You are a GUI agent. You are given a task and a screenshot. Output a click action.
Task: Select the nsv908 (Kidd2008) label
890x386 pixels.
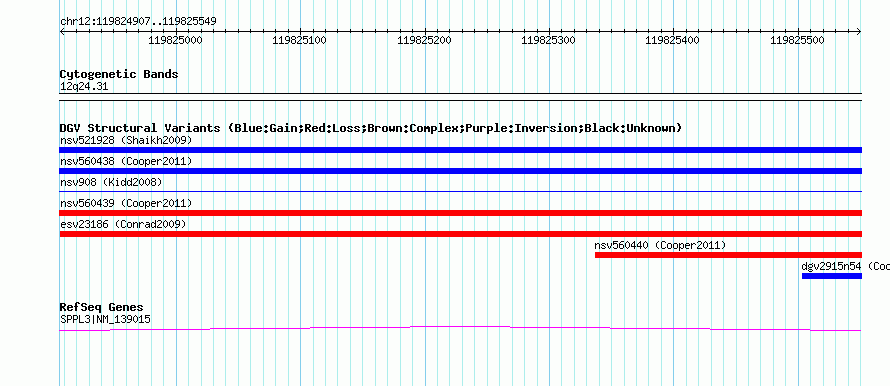111,182
